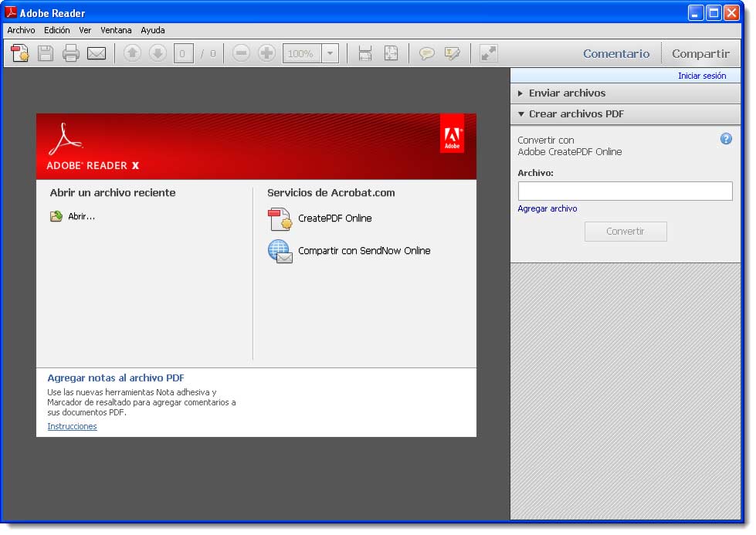Go to the next page with the down arrow
The image size is (756, 535).
[x=158, y=53]
